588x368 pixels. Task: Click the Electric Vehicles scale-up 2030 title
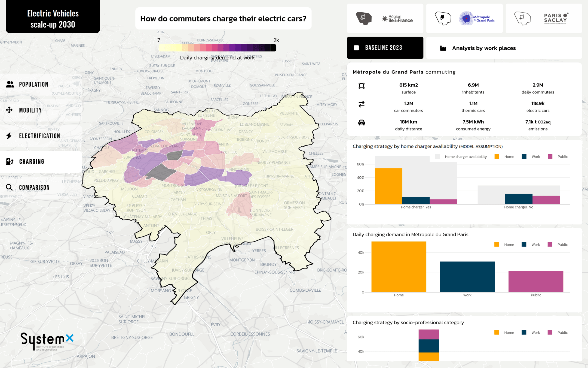coord(53,19)
